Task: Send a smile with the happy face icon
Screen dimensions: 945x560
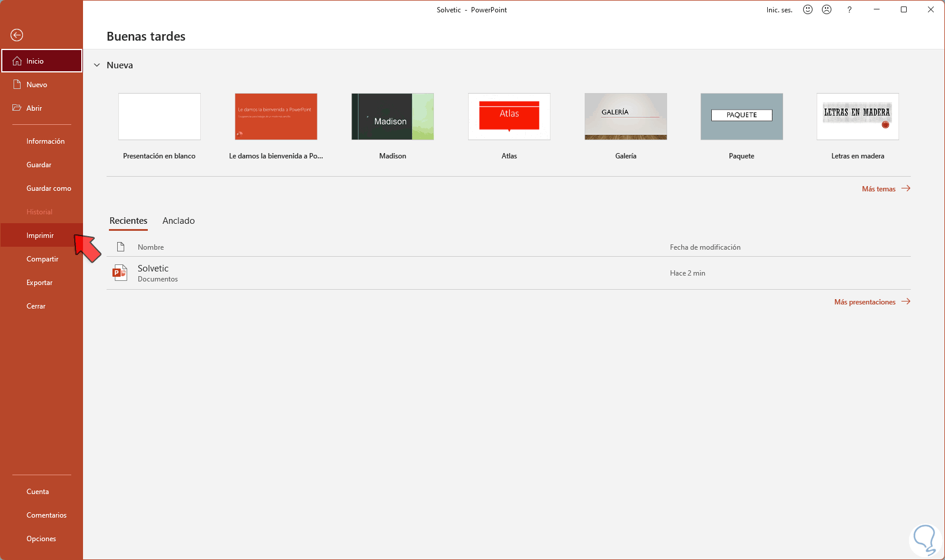Action: 808,9
